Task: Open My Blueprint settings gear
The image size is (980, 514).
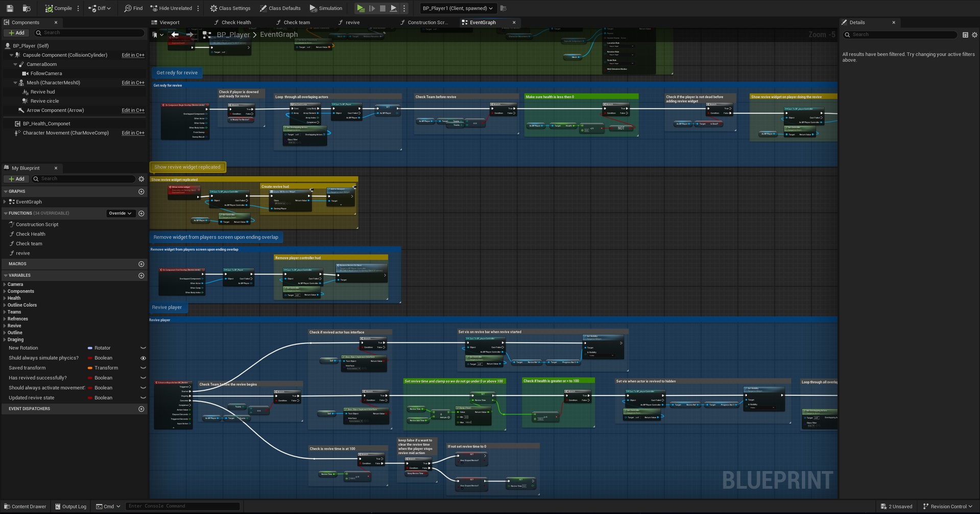Action: [141, 179]
